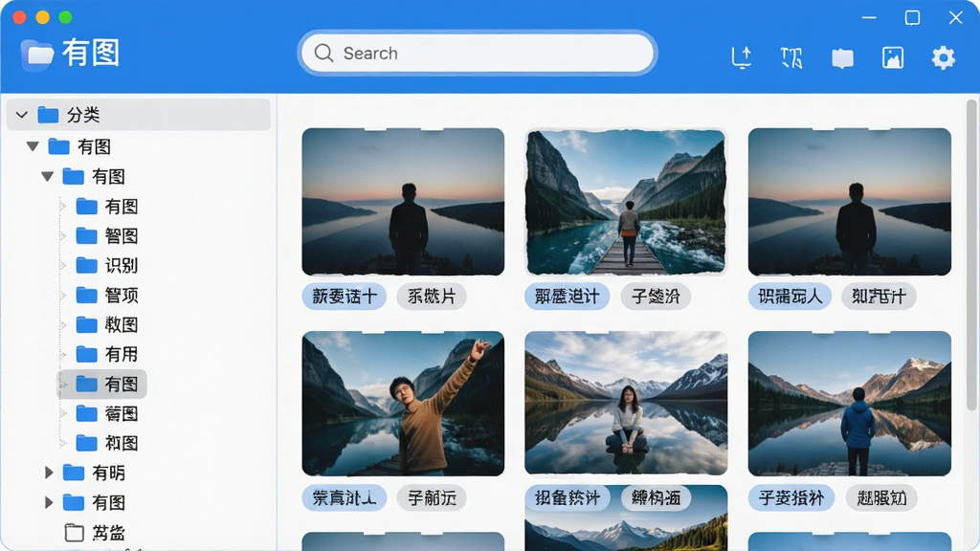Collapse the 分类 section chevron
Viewport: 980px width, 551px height.
point(22,115)
